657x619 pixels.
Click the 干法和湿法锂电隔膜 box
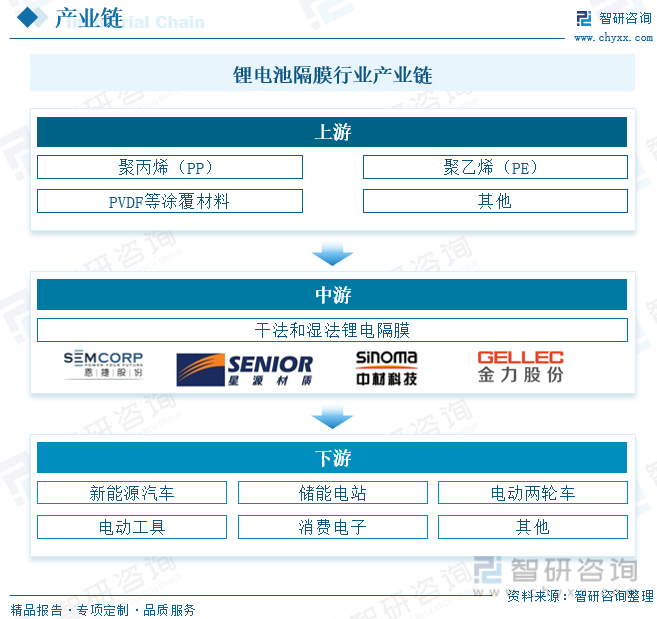click(x=332, y=330)
